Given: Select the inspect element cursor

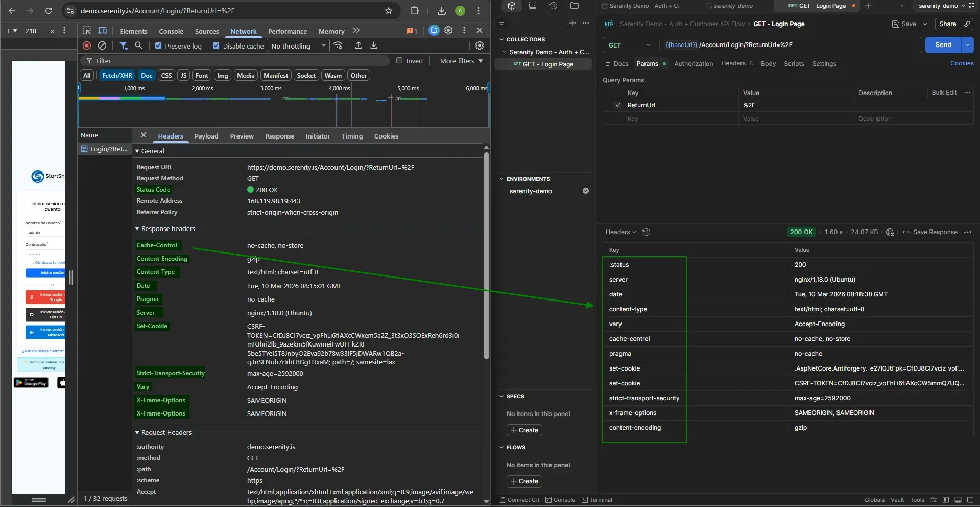Looking at the screenshot, I should pyautogui.click(x=86, y=31).
